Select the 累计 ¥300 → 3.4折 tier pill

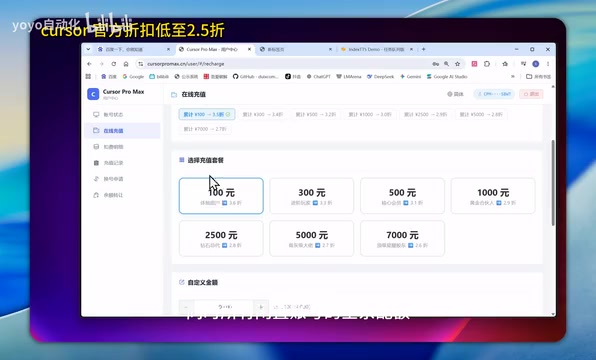tap(263, 114)
